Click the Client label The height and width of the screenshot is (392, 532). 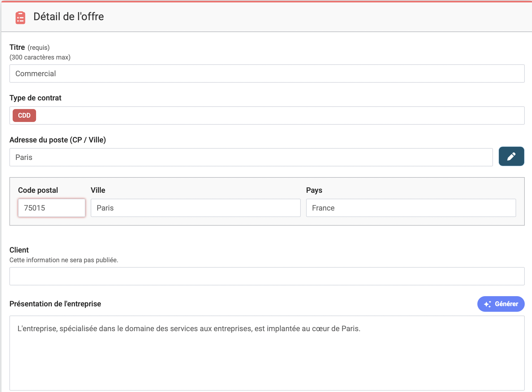(19, 250)
